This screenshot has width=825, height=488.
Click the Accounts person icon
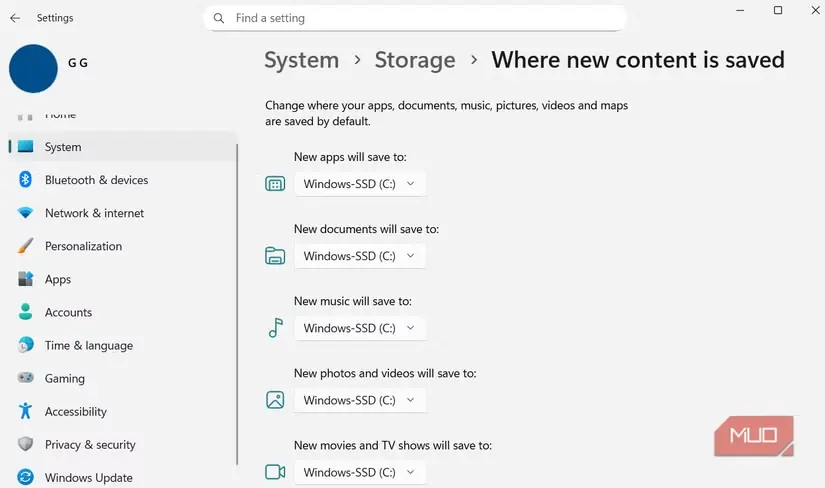[x=25, y=312]
